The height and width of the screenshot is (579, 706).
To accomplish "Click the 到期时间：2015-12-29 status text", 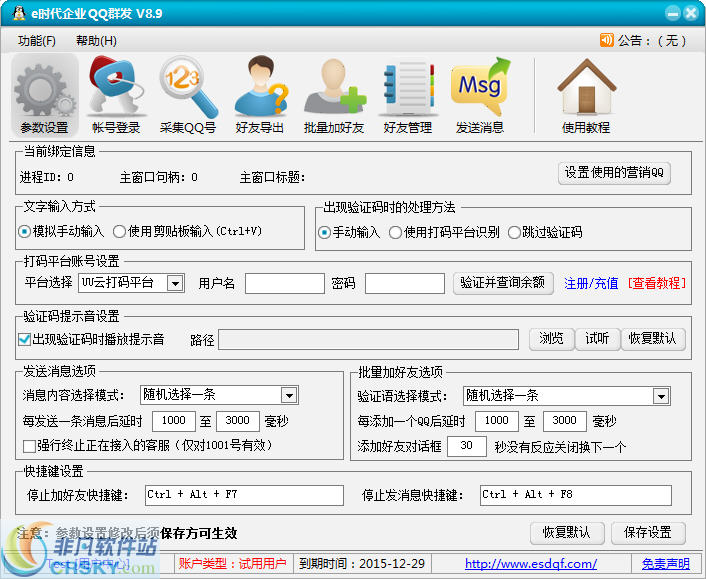I will point(362,563).
